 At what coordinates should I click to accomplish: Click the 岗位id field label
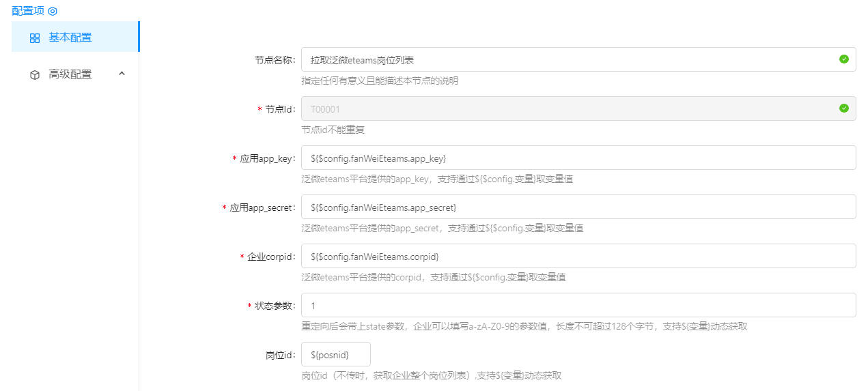[280, 355]
